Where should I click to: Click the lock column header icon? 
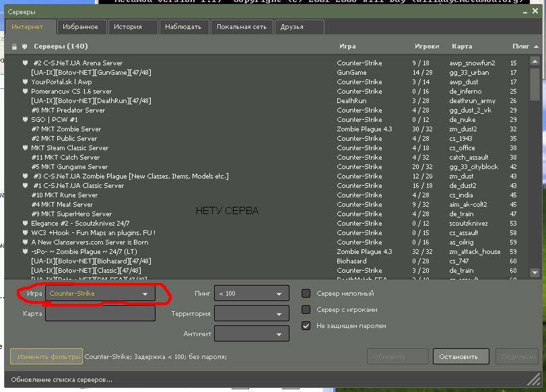(14, 46)
